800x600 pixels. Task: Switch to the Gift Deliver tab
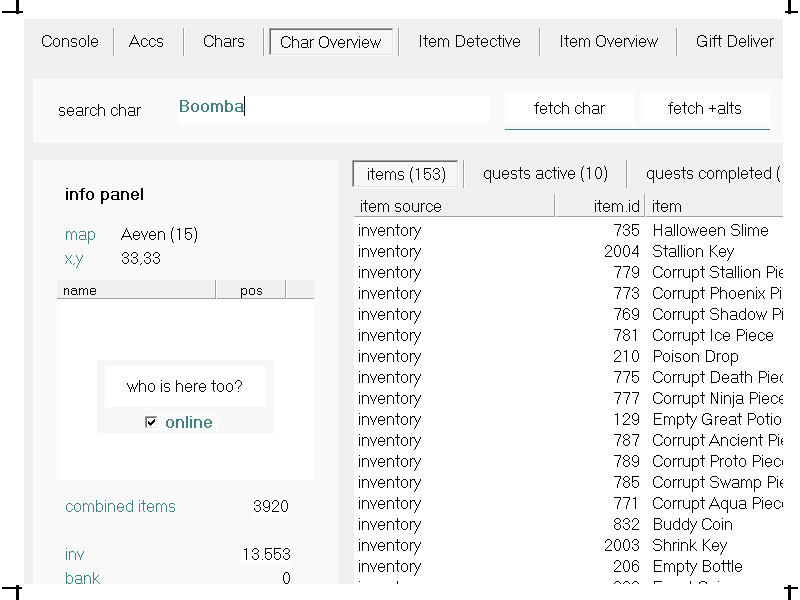point(734,42)
